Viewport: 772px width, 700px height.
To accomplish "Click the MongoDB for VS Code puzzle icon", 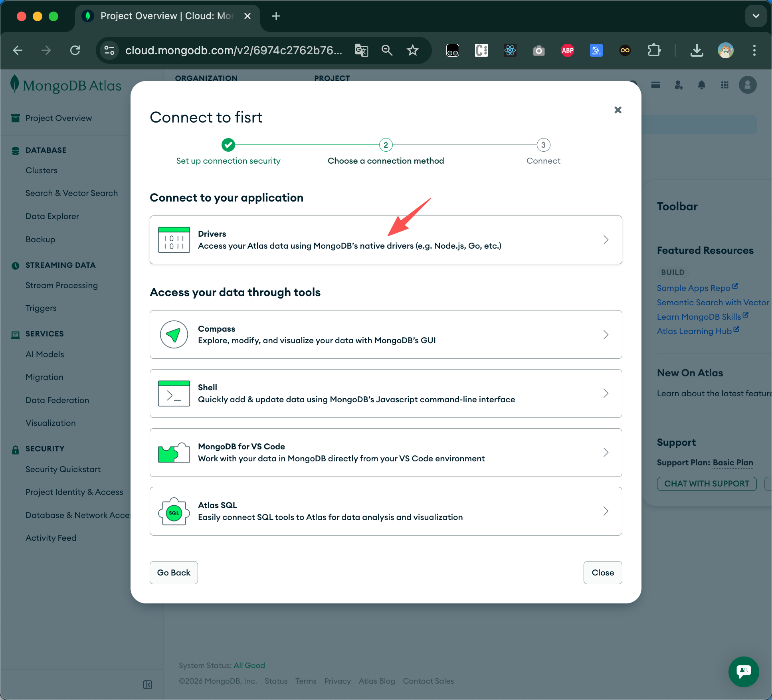I will [x=174, y=453].
